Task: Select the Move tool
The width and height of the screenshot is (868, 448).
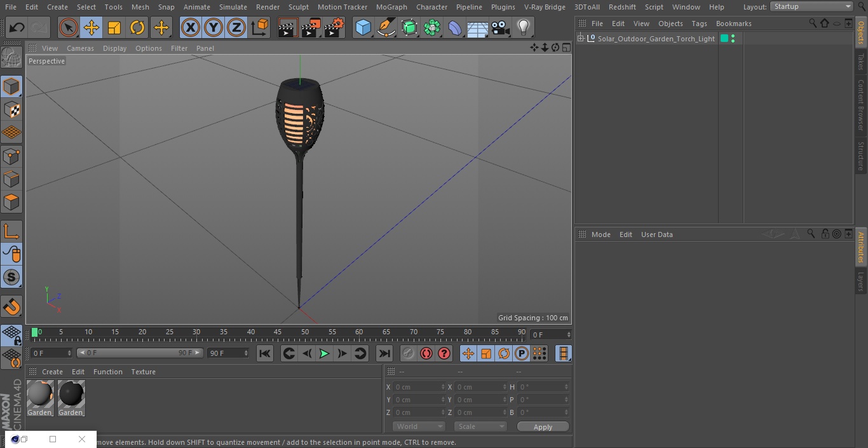Action: point(91,27)
